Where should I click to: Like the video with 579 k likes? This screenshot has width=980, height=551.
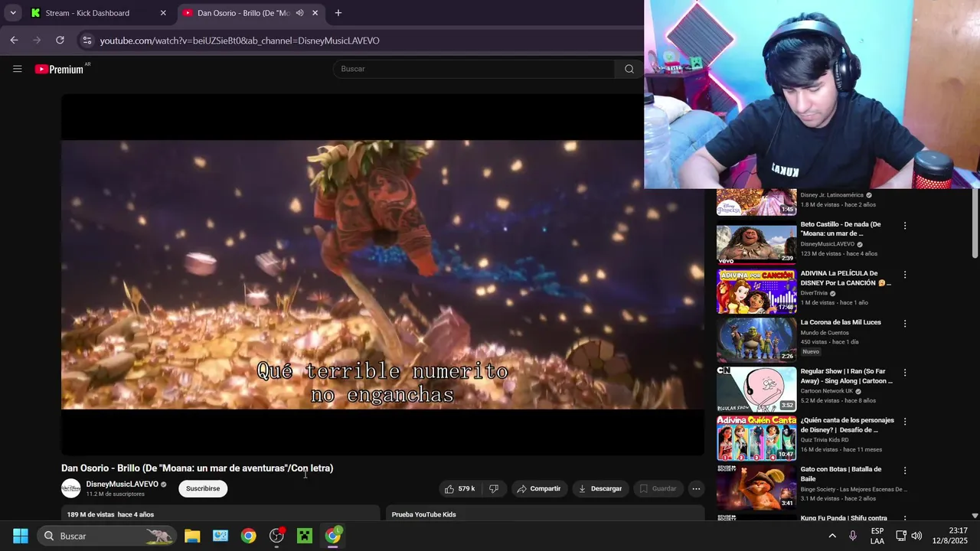(x=460, y=488)
